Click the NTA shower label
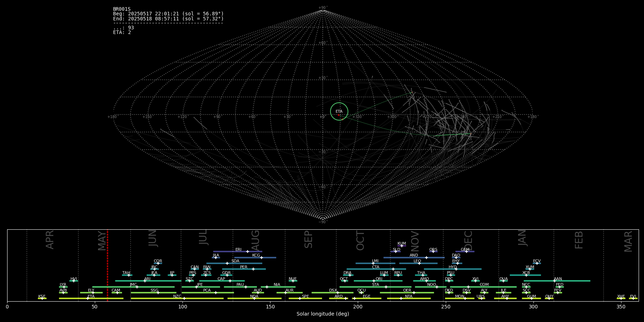The width and height of the screenshot is (644, 322). pyautogui.click(x=409, y=297)
